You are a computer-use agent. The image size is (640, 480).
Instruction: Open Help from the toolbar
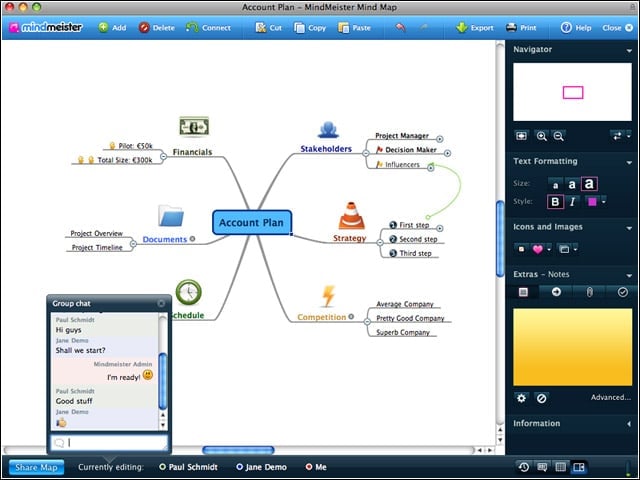(x=576, y=28)
